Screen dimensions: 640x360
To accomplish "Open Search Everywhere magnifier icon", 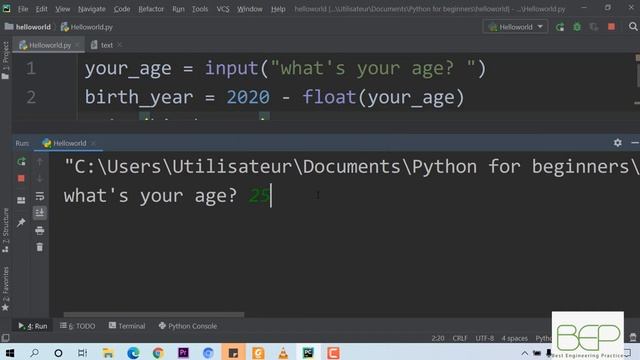I will tap(633, 27).
